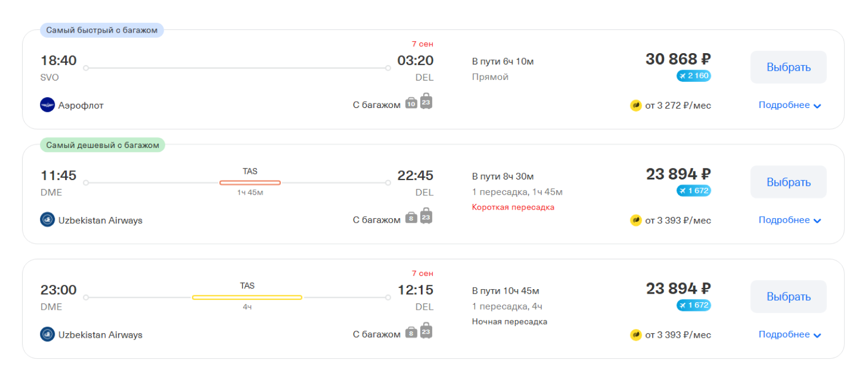Screen dimensions: 868x392
Task: Expand Подробнее for the 23:00 DME flight
Action: point(789,334)
